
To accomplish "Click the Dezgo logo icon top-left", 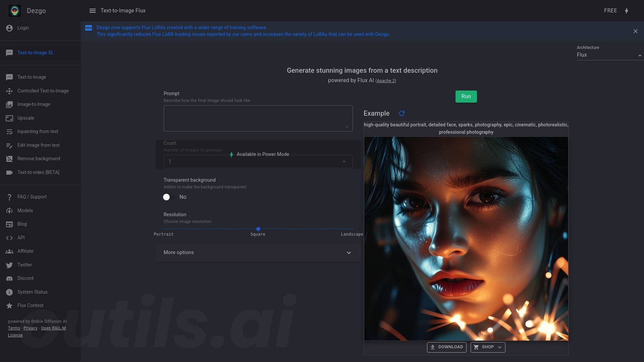I will tap(15, 10).
